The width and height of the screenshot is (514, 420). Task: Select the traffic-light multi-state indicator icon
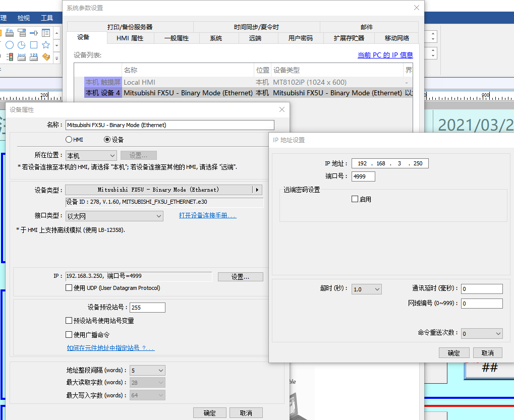10,57
